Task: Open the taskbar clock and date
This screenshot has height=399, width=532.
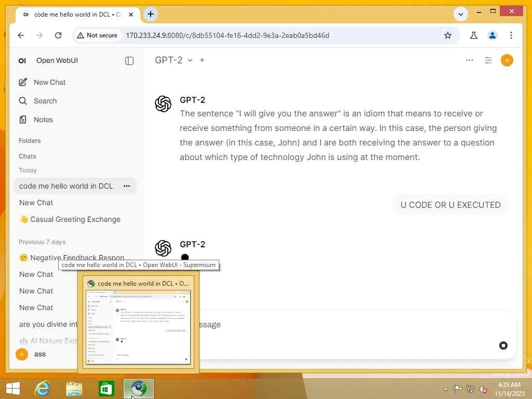Action: 509,389
